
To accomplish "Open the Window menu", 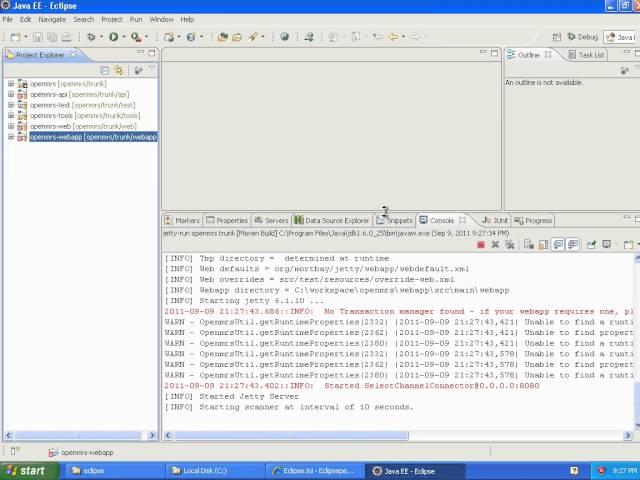I will coord(162,20).
